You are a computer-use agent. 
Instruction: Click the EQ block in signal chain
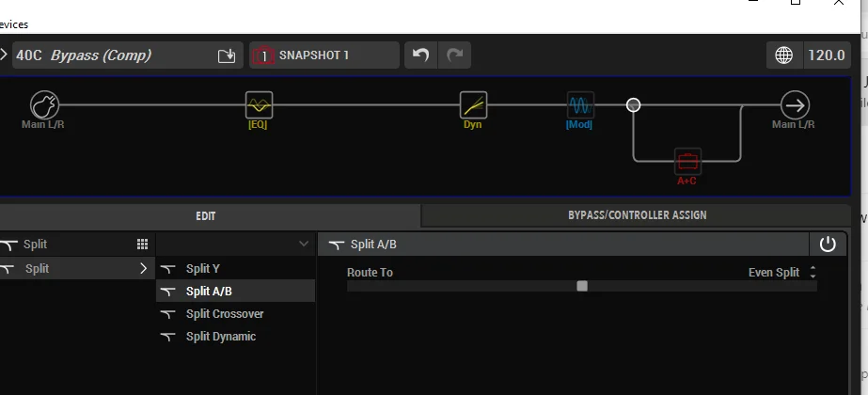[258, 104]
